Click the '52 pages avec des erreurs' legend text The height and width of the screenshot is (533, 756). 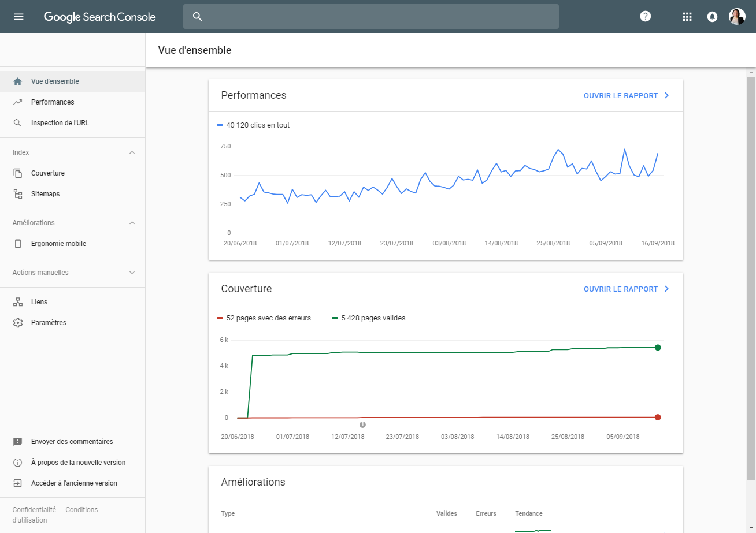[269, 318]
